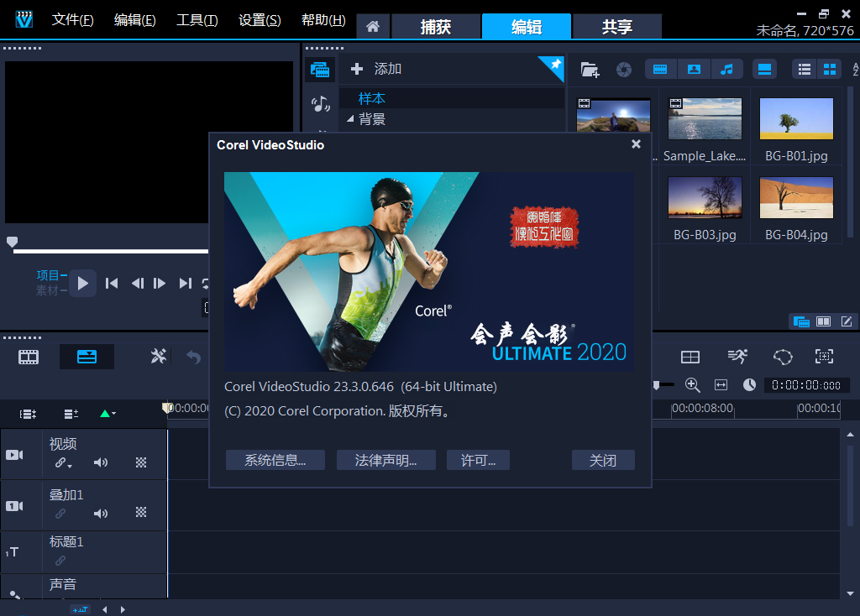The height and width of the screenshot is (616, 860).
Task: Zoom in the timeline with magnifier icon
Action: click(x=692, y=385)
